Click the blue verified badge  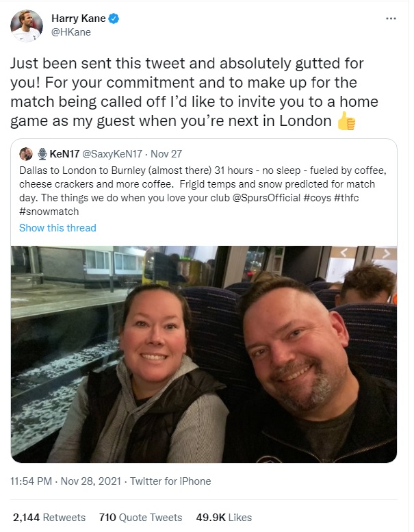[x=114, y=18]
